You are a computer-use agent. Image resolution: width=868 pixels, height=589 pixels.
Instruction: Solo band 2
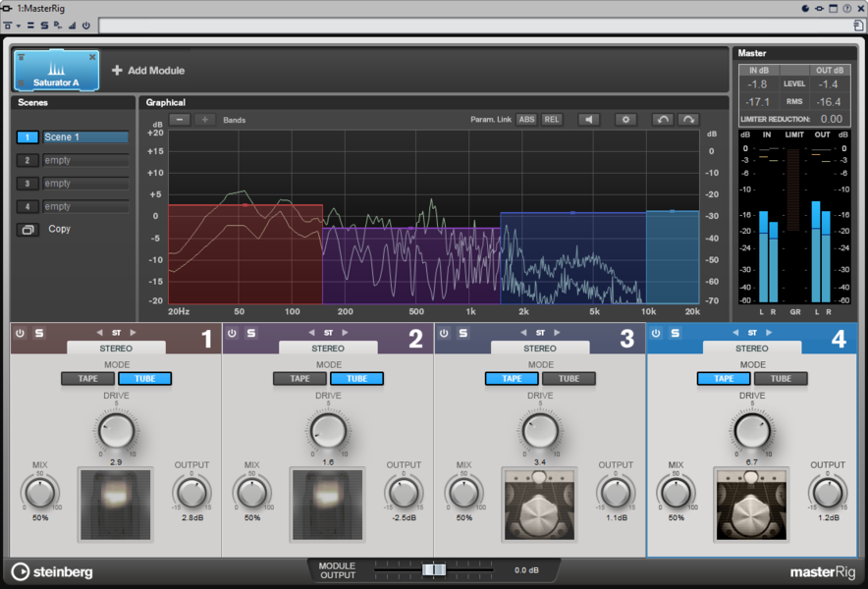pos(251,333)
